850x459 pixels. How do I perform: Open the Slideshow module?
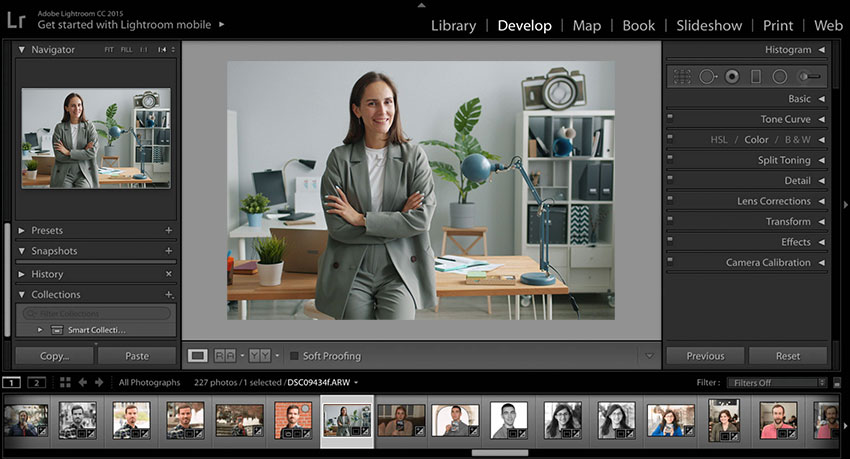[709, 25]
